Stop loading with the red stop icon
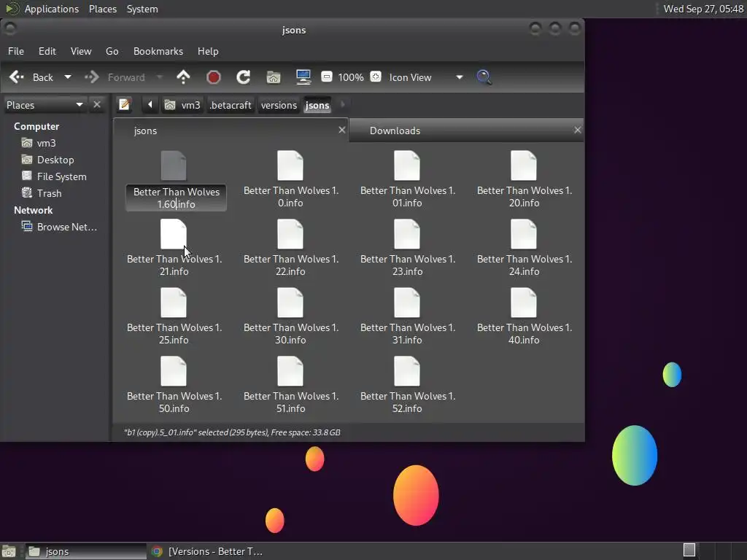The height and width of the screenshot is (560, 747). 214,77
